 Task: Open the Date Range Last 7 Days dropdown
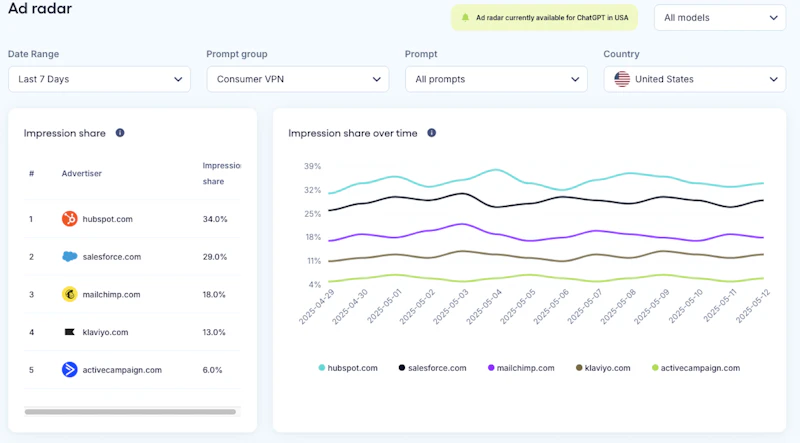(x=99, y=79)
